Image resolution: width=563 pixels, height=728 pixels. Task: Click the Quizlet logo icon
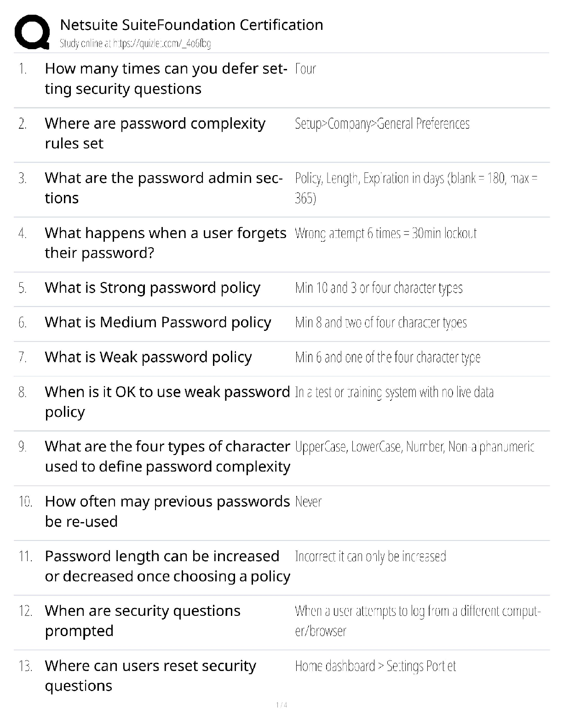[x=32, y=32]
